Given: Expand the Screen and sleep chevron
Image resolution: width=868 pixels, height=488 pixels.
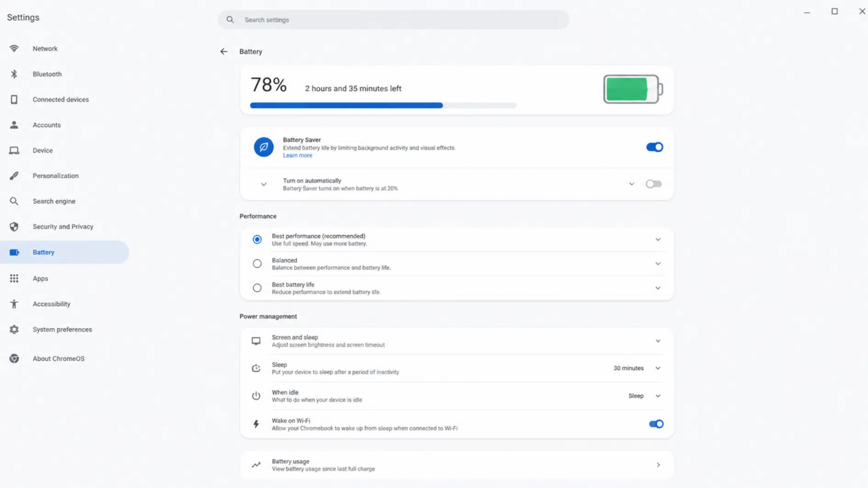Looking at the screenshot, I should pyautogui.click(x=658, y=341).
